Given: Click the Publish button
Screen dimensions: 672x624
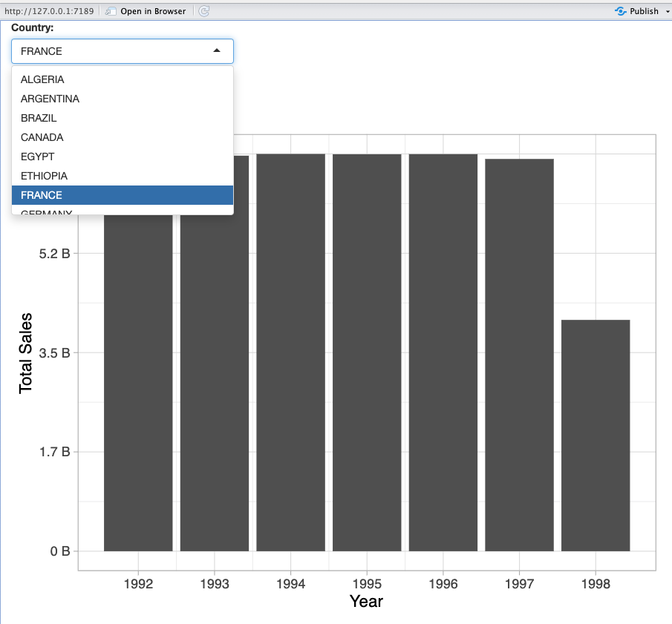Looking at the screenshot, I should point(643,11).
